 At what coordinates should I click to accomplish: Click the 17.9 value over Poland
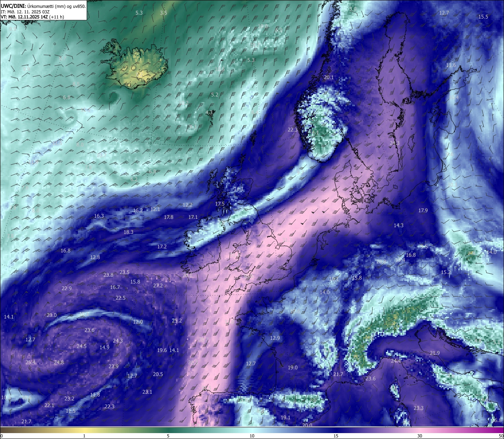click(423, 211)
